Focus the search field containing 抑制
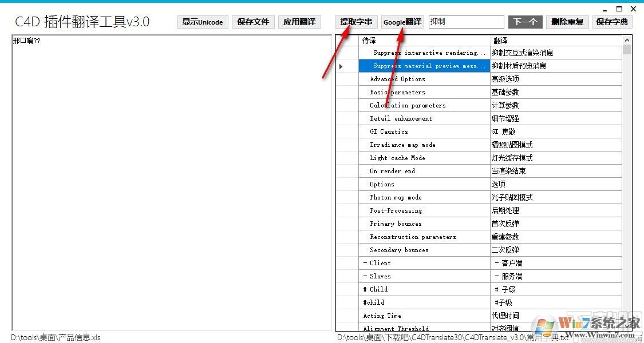The width and height of the screenshot is (644, 343). [x=466, y=22]
